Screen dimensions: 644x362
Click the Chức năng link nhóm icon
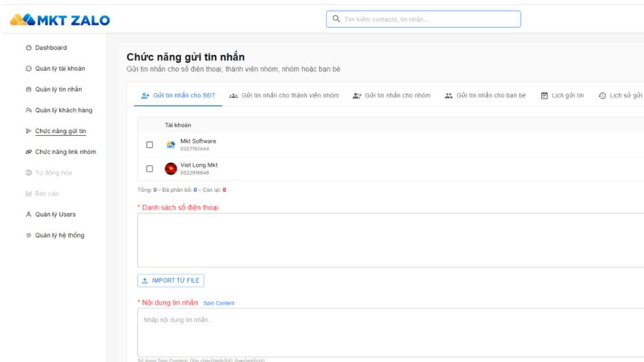(29, 152)
